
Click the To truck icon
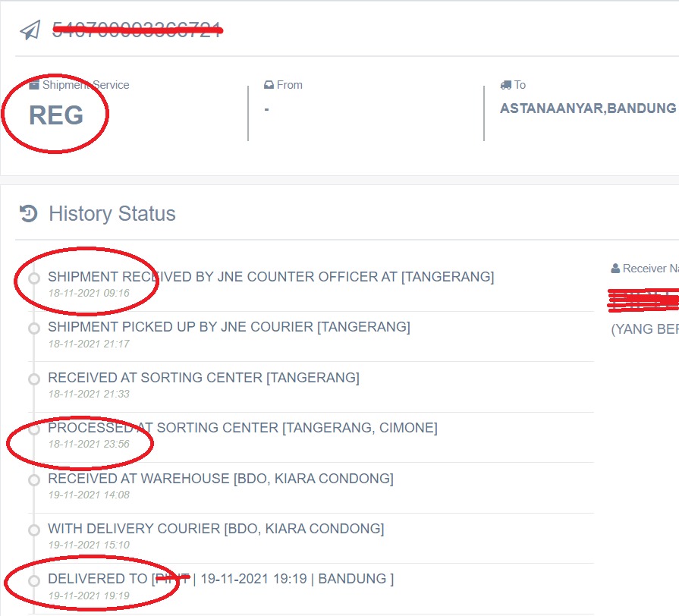[x=506, y=85]
